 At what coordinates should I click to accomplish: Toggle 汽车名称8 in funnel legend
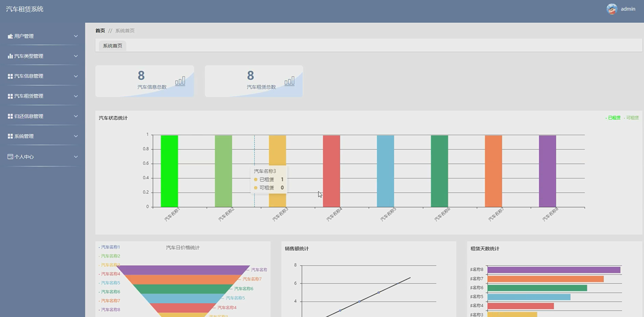(109, 310)
